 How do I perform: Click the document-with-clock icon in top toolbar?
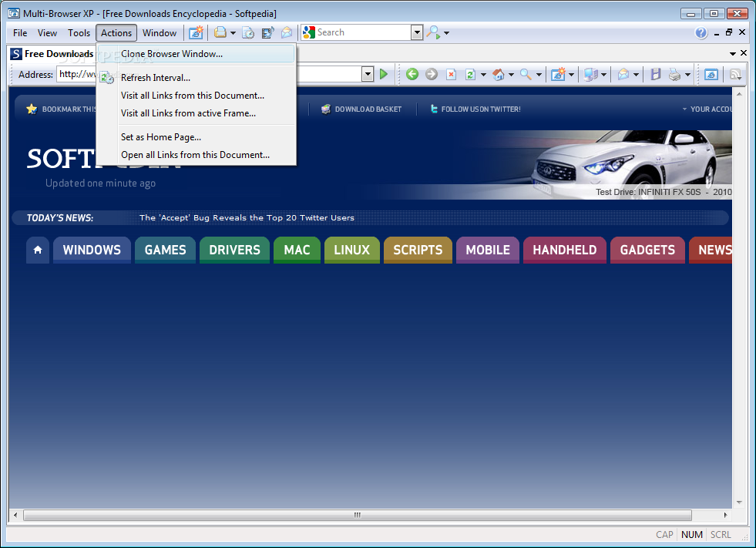(248, 33)
